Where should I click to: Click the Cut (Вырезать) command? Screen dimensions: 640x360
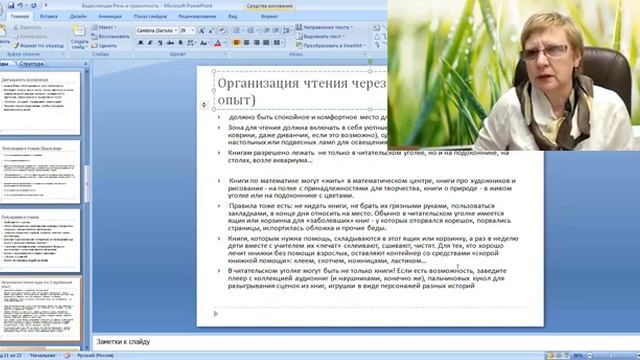[27, 27]
